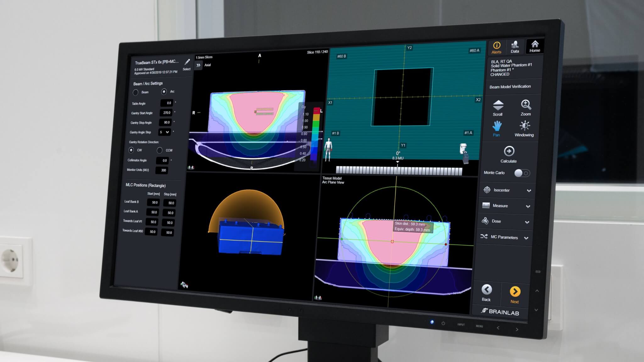The width and height of the screenshot is (644, 362).
Task: Go to the Home screen
Action: pos(535,46)
